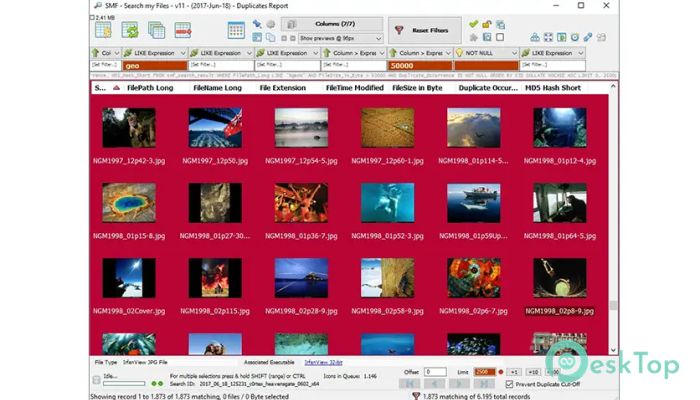
Task: Click the window layout panel icon
Action: point(257,38)
